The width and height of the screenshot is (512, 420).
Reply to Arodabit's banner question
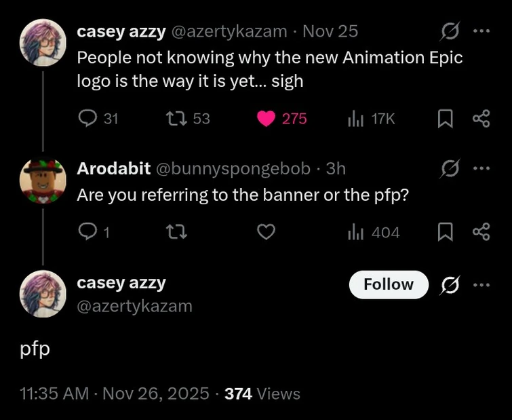click(x=88, y=233)
